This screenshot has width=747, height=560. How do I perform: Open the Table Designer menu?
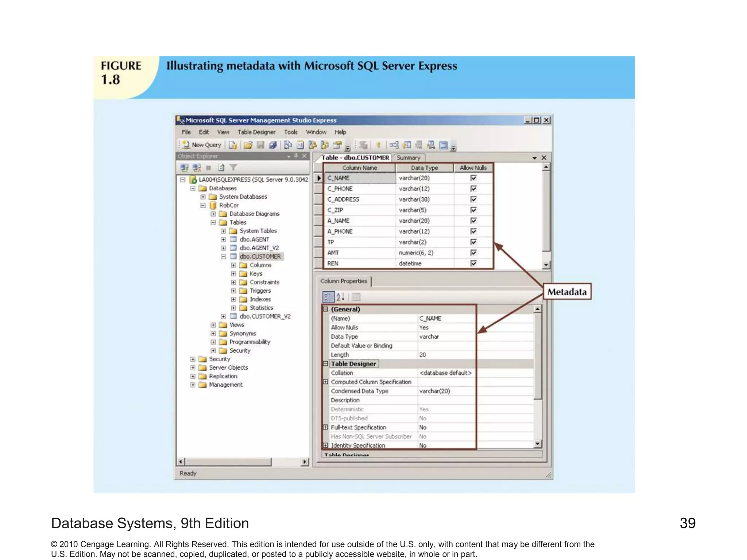pos(256,132)
